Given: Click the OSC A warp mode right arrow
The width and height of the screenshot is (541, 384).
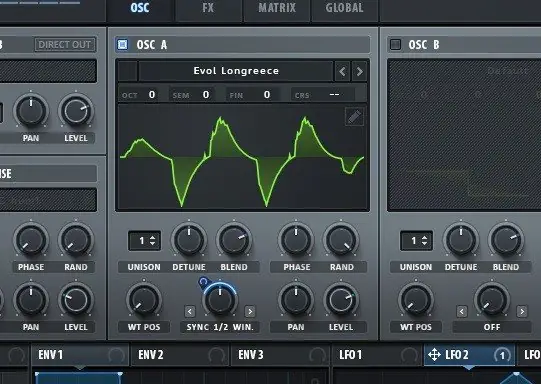Looking at the screenshot, I should point(250,311).
